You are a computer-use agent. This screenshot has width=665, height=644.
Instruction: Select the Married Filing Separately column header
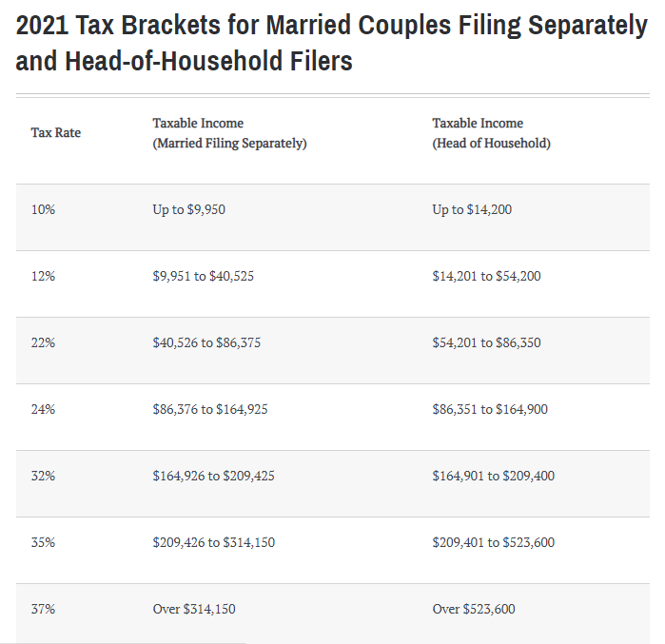point(229,133)
